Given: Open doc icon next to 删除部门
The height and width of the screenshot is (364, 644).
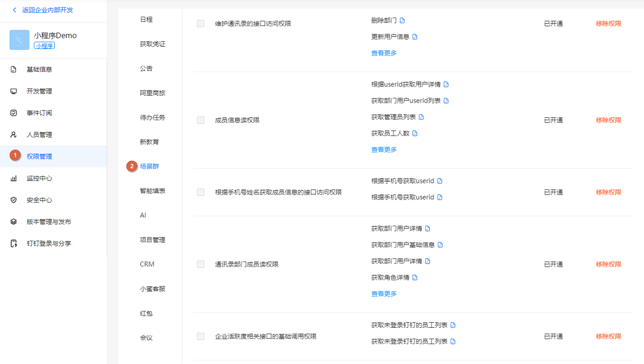Looking at the screenshot, I should coord(402,21).
